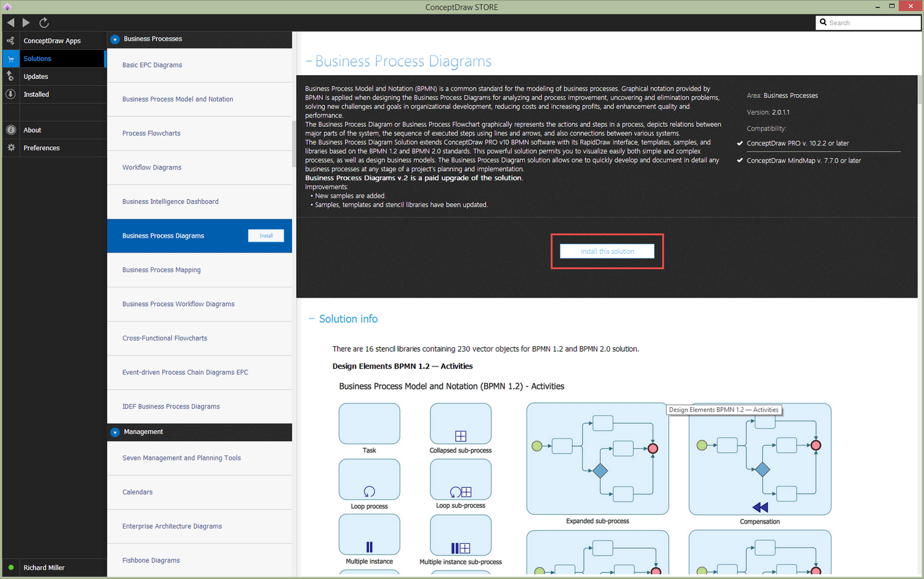Select Seven Management and Planning Tools
The width and height of the screenshot is (924, 579).
pos(200,458)
